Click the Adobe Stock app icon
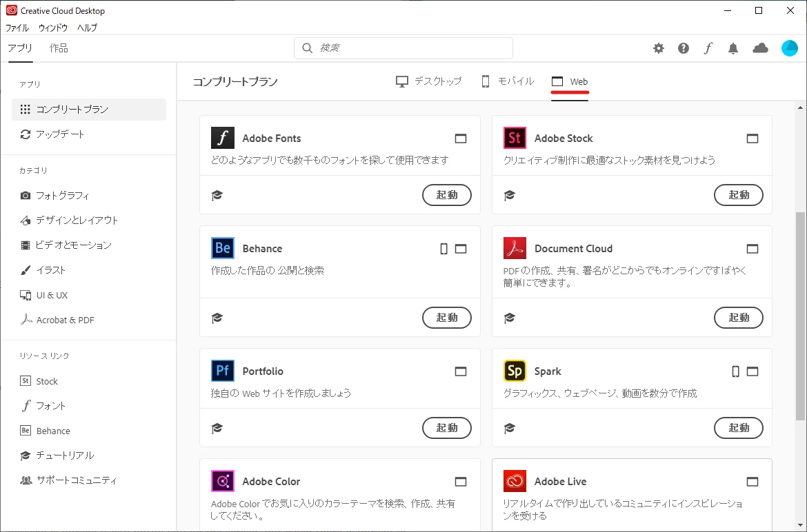Viewport: 807px width, 532px height. coord(515,138)
